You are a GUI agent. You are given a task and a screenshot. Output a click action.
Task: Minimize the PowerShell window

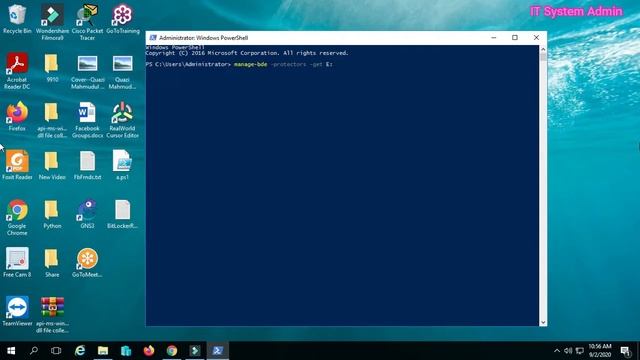(x=493, y=38)
